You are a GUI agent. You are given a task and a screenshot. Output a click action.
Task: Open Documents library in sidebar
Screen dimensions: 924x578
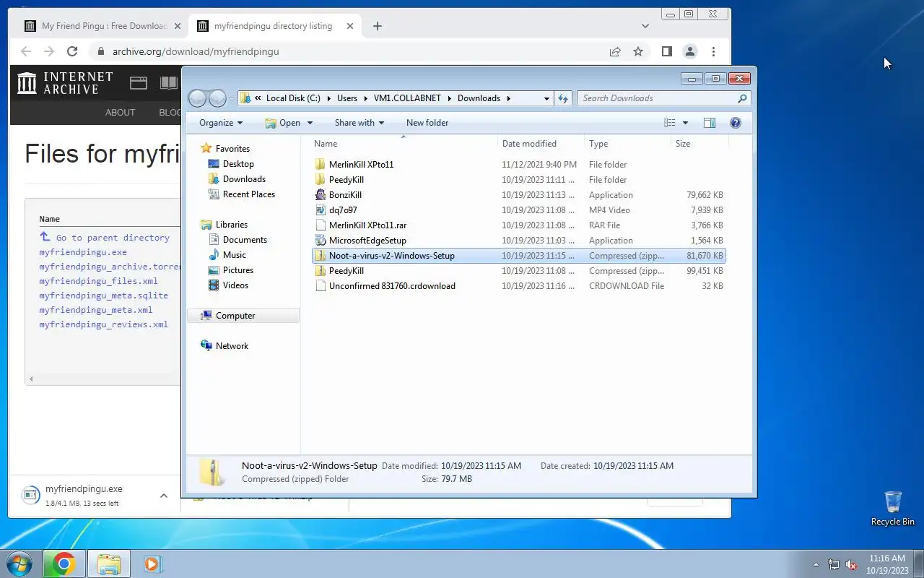coord(245,240)
